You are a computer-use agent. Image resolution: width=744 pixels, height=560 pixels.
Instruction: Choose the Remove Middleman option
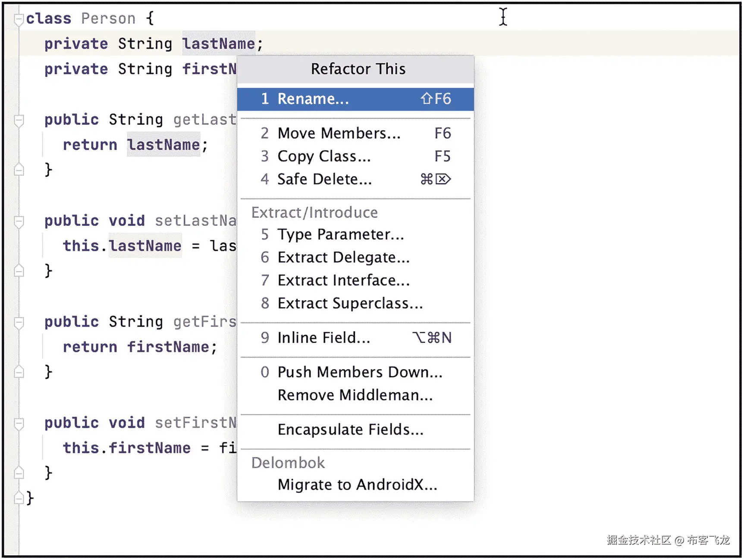pos(355,395)
